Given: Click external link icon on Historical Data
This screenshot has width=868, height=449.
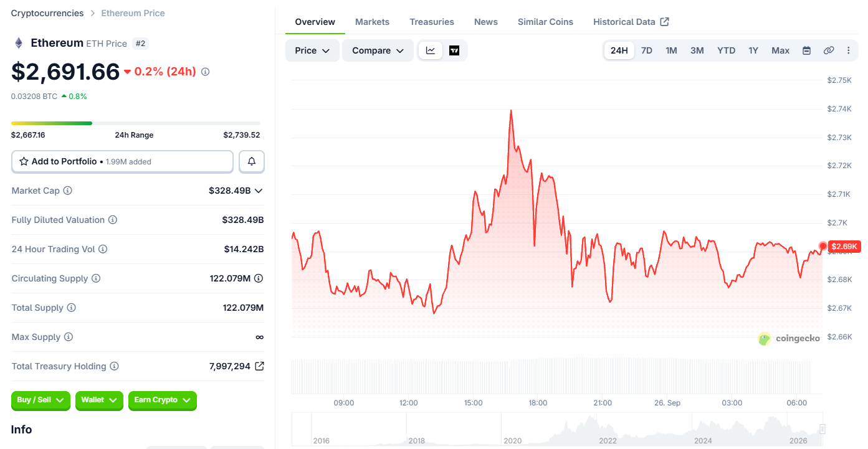Looking at the screenshot, I should pyautogui.click(x=665, y=22).
